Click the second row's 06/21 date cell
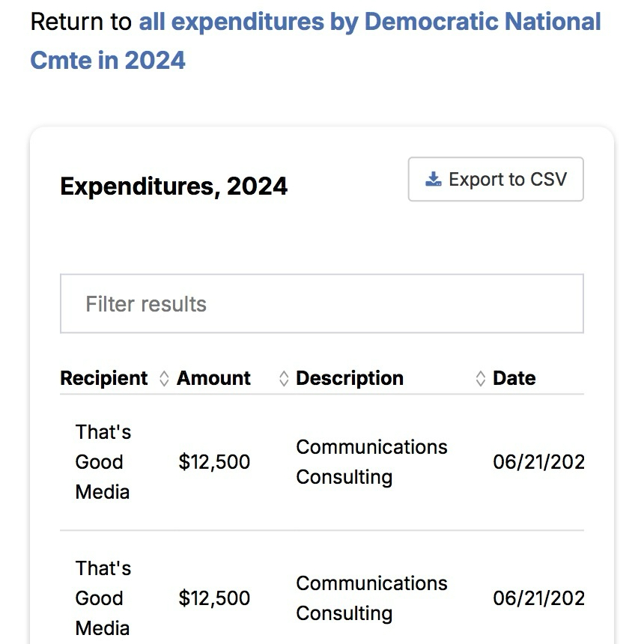 (x=538, y=598)
